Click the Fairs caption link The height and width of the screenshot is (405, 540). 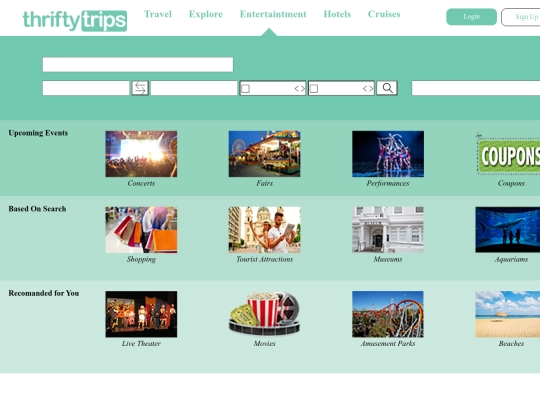264,183
